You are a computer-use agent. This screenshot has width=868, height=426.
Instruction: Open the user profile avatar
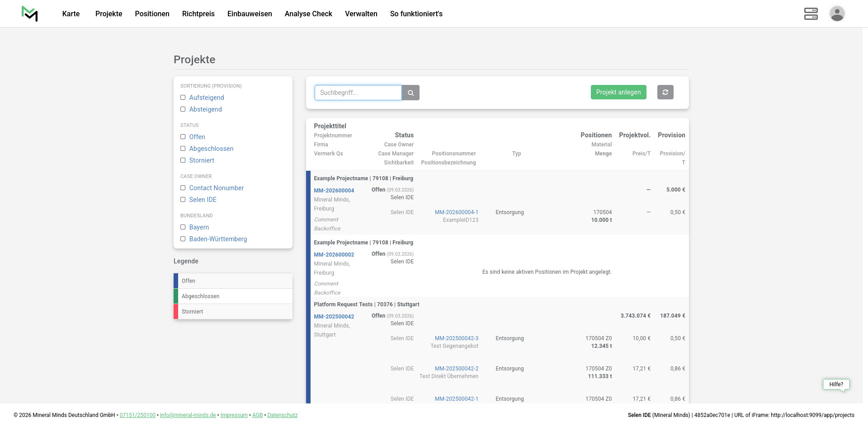click(837, 14)
